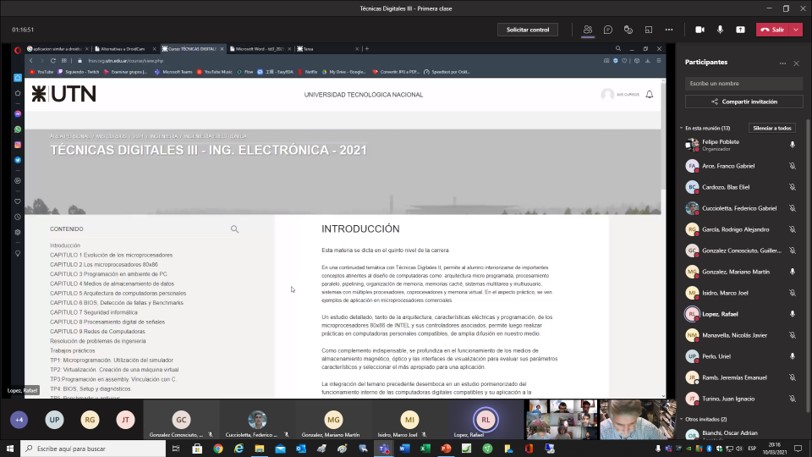Click the UP avatar in the video strip
The image size is (812, 457).
click(x=54, y=420)
